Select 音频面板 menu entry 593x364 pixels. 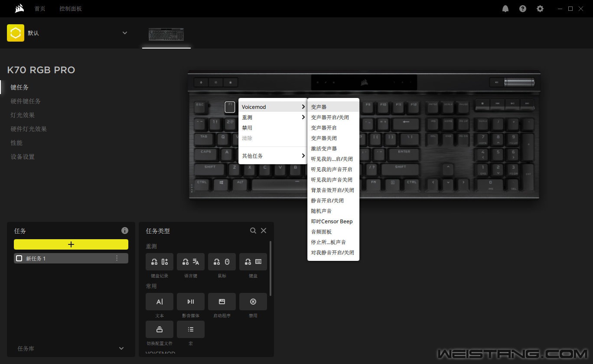coord(333,231)
